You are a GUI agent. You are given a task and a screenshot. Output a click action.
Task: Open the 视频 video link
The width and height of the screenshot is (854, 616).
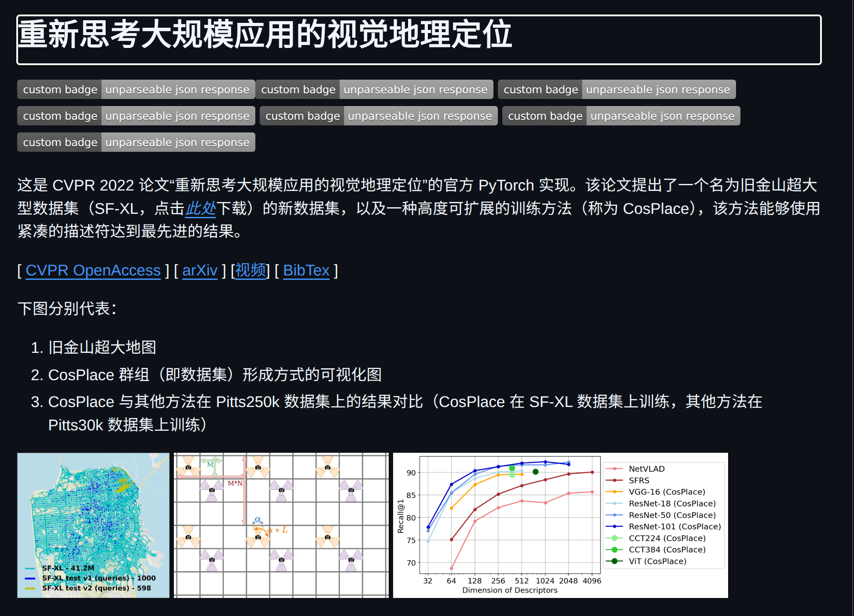(x=250, y=270)
